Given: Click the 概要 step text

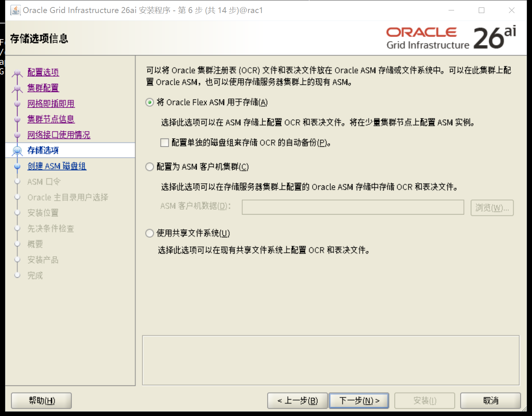Looking at the screenshot, I should (x=35, y=244).
